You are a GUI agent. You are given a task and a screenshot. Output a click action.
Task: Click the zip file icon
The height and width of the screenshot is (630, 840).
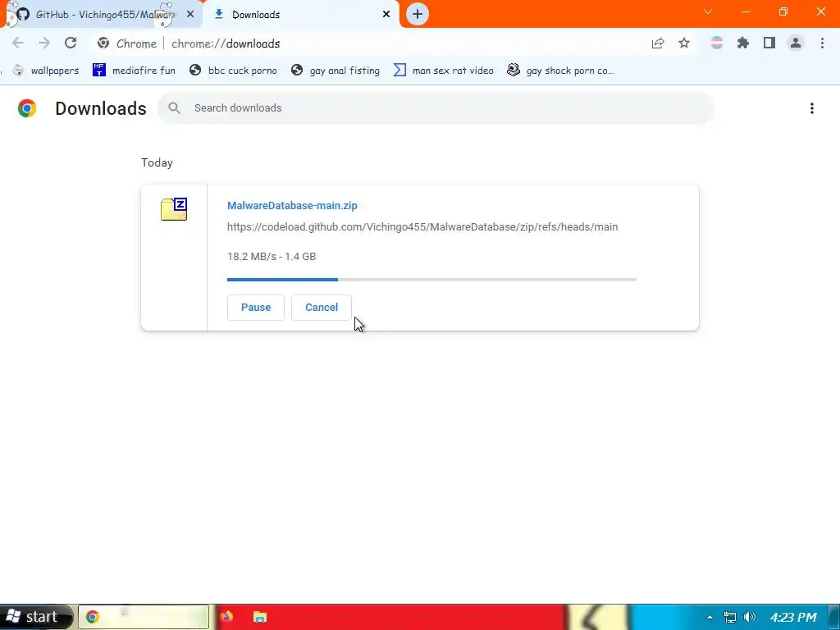(x=174, y=209)
